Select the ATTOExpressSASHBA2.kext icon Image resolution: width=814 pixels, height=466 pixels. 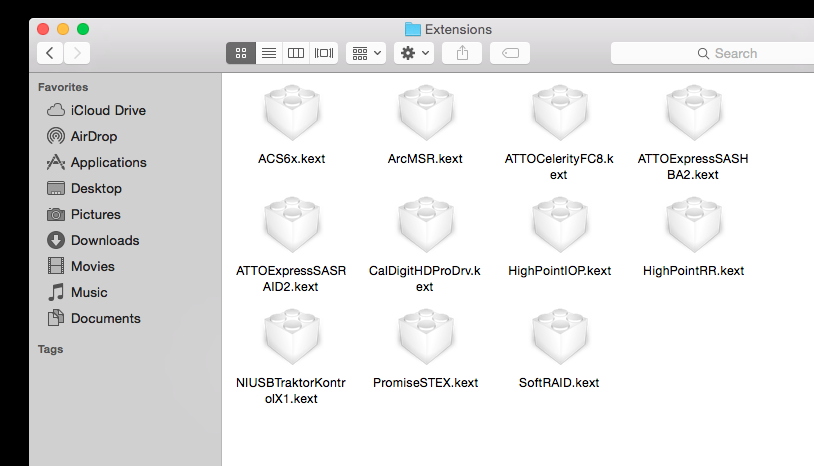click(694, 113)
